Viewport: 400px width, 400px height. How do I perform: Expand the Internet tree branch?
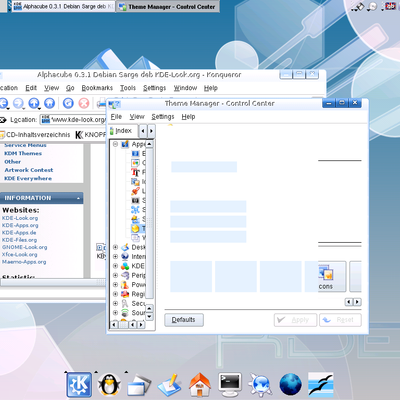(115, 256)
